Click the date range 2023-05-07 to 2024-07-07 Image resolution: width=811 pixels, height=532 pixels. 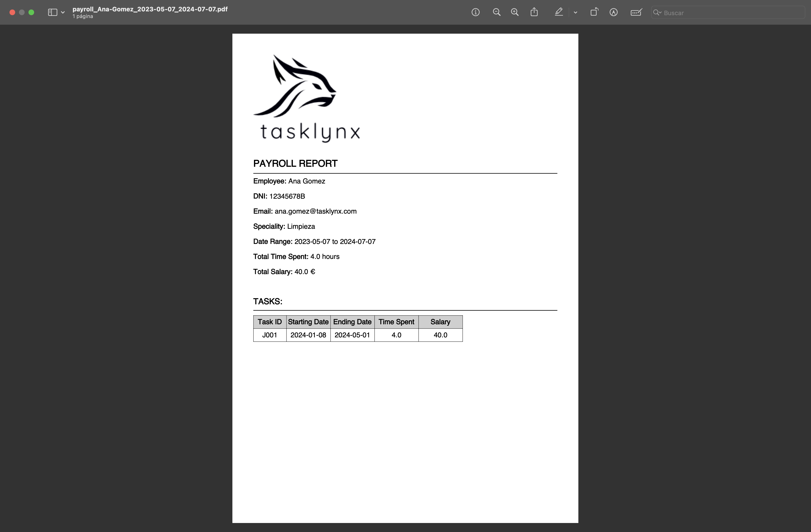(335, 242)
